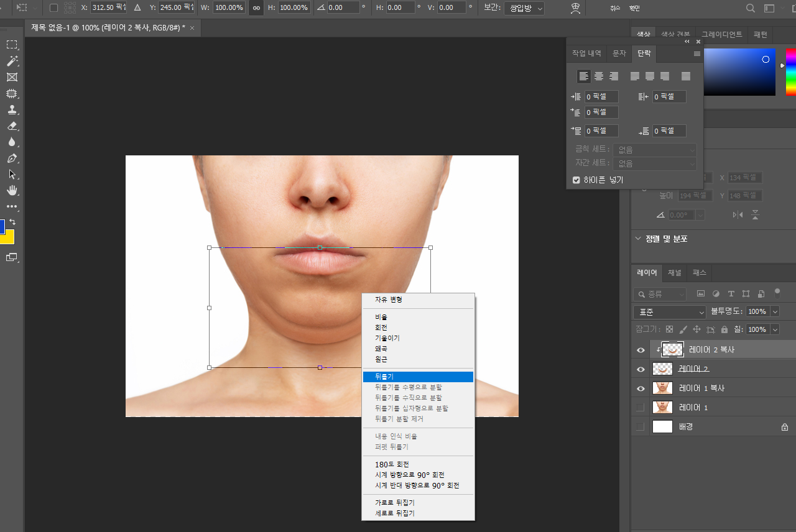Select the Hand tool
796x532 pixels.
point(12,190)
